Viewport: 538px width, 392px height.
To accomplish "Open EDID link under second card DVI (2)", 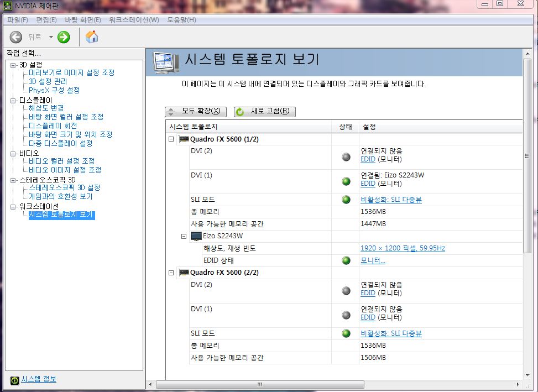I will [368, 293].
